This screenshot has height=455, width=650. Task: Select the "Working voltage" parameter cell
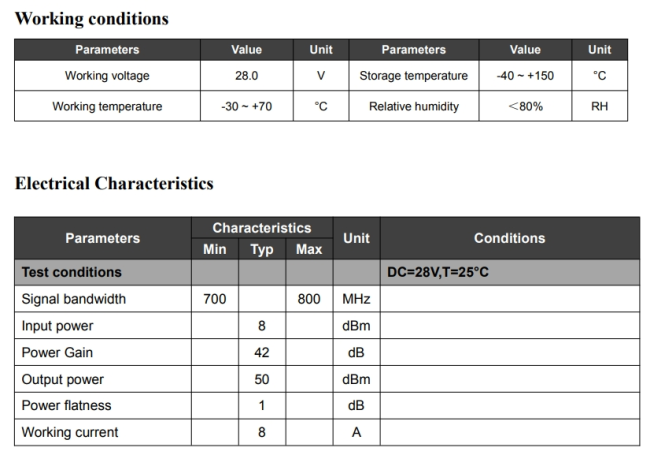pos(107,76)
